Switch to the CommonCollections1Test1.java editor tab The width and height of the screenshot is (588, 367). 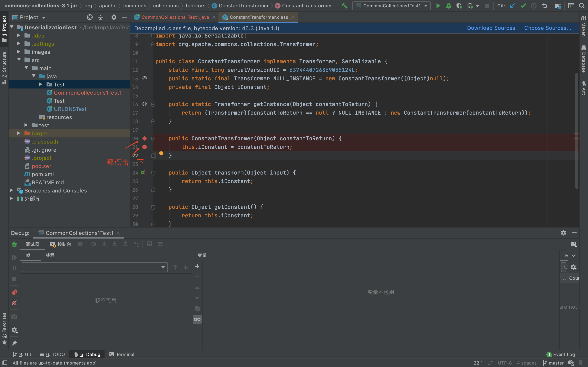[175, 17]
